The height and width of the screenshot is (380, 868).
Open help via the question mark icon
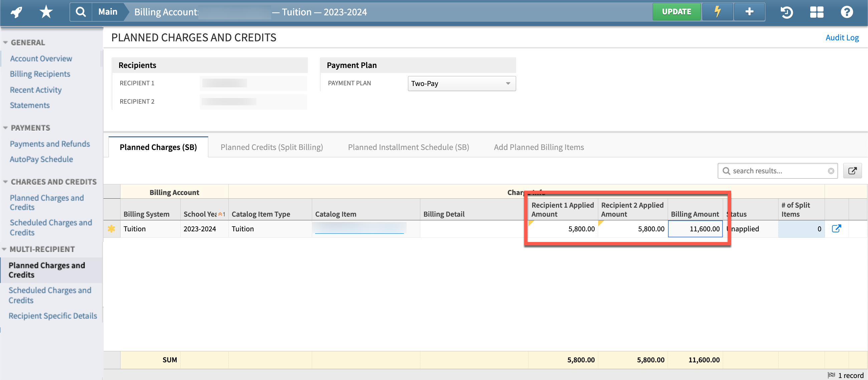(x=847, y=12)
